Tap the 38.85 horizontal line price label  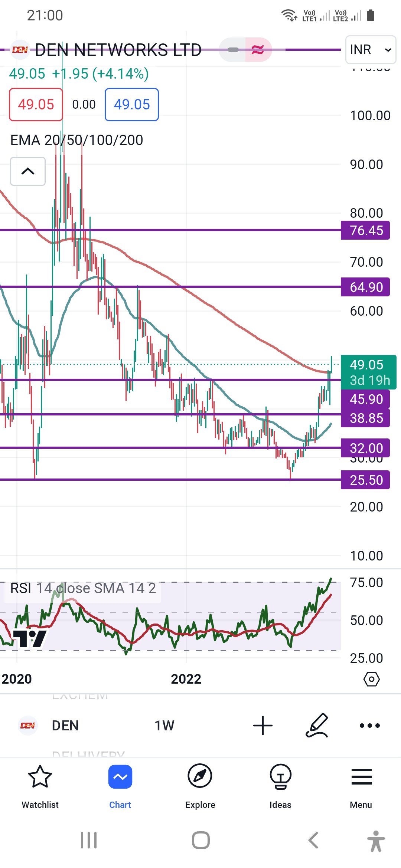pos(365,418)
